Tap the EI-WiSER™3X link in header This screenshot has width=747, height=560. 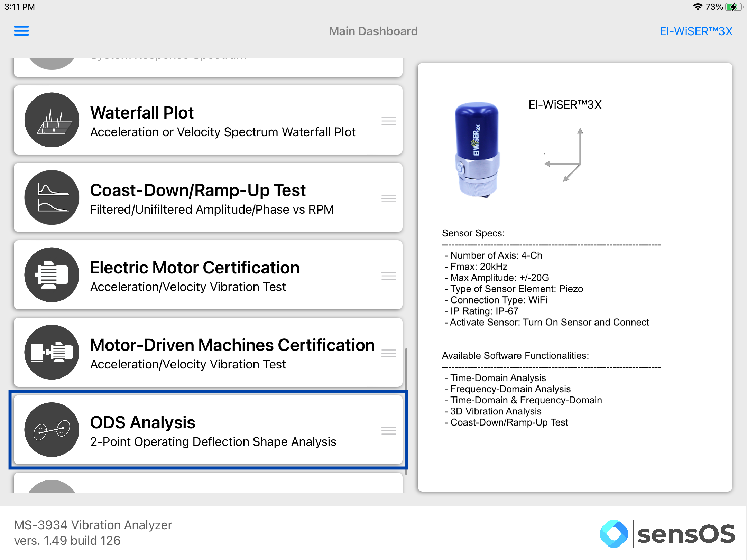(696, 31)
